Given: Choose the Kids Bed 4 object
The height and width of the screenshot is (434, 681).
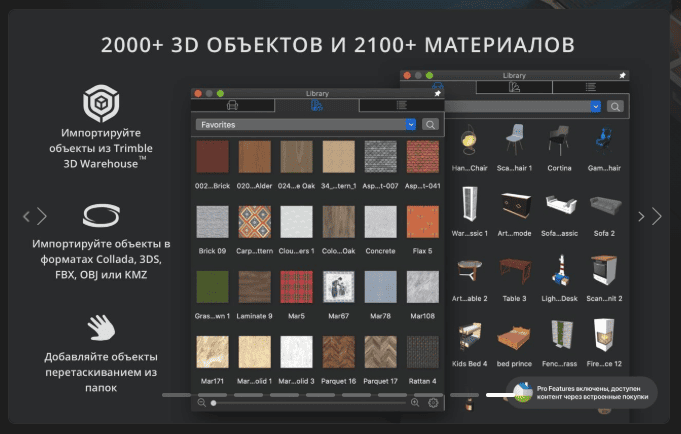Looking at the screenshot, I should pyautogui.click(x=469, y=335).
